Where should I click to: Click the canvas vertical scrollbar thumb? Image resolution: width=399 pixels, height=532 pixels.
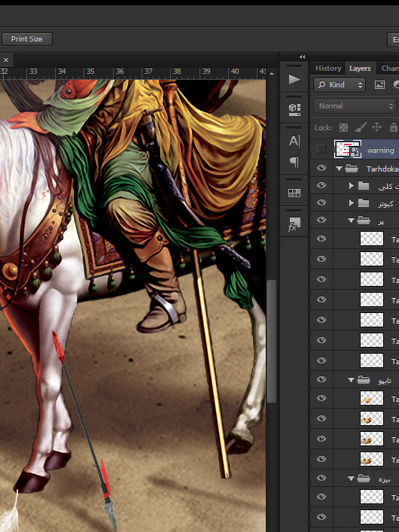pos(271,341)
